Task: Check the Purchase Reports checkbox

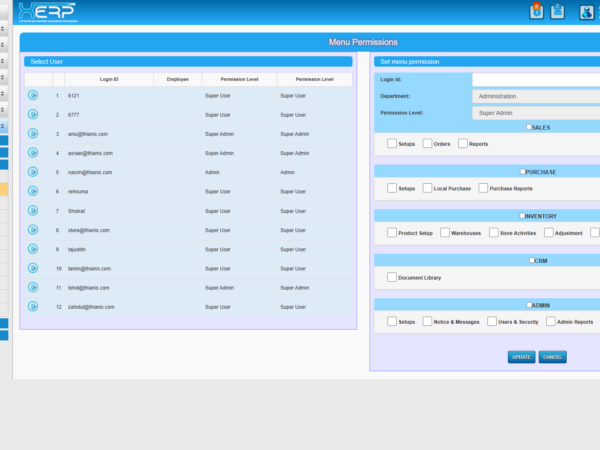Action: point(483,188)
